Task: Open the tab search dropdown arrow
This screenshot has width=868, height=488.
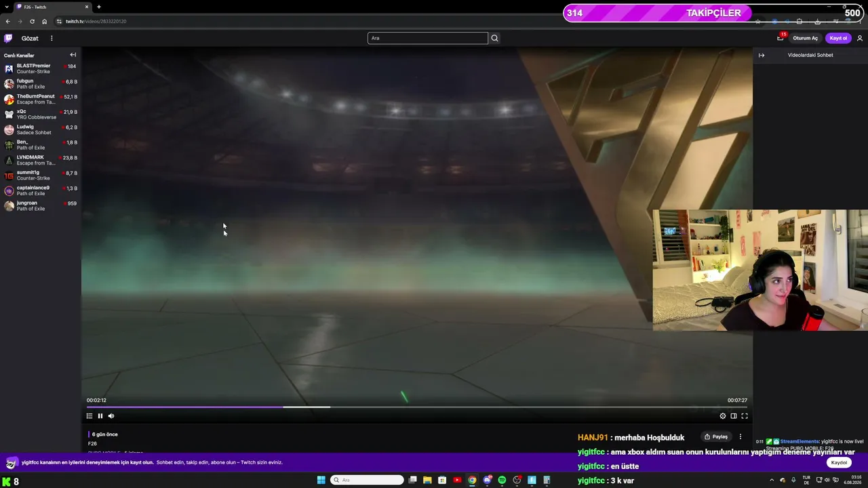Action: coord(6,7)
